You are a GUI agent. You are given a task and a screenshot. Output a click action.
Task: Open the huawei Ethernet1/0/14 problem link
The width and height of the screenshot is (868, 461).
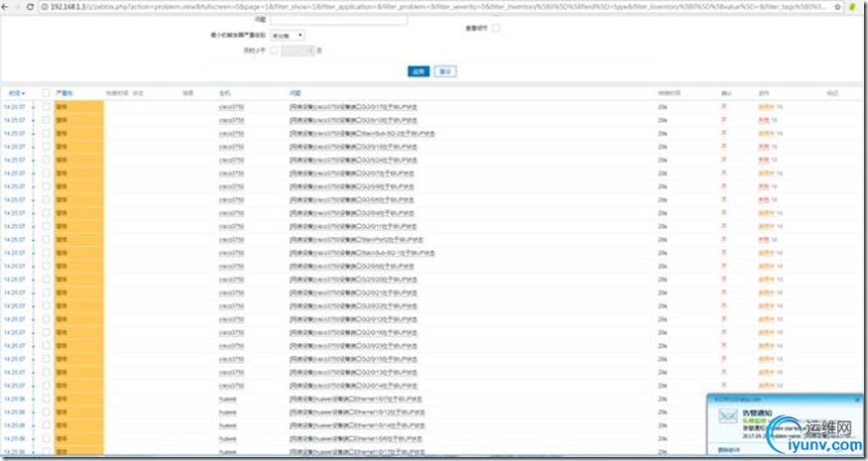click(357, 425)
